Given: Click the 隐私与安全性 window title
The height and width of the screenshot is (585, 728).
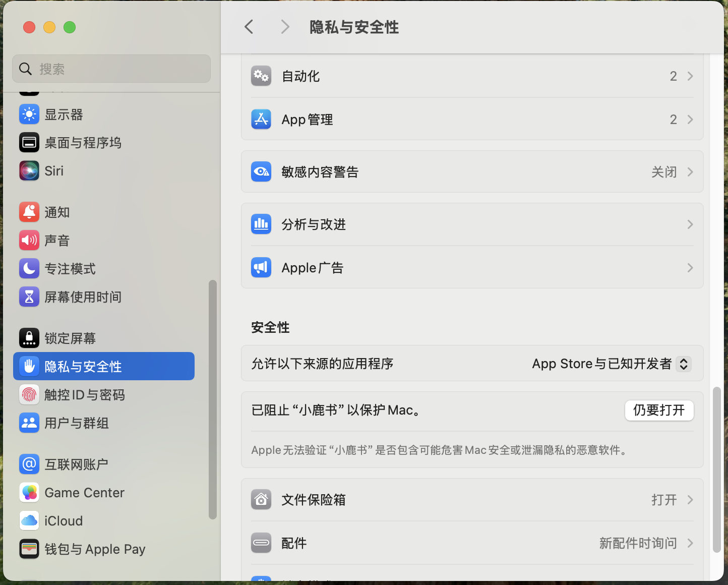Looking at the screenshot, I should [x=354, y=27].
